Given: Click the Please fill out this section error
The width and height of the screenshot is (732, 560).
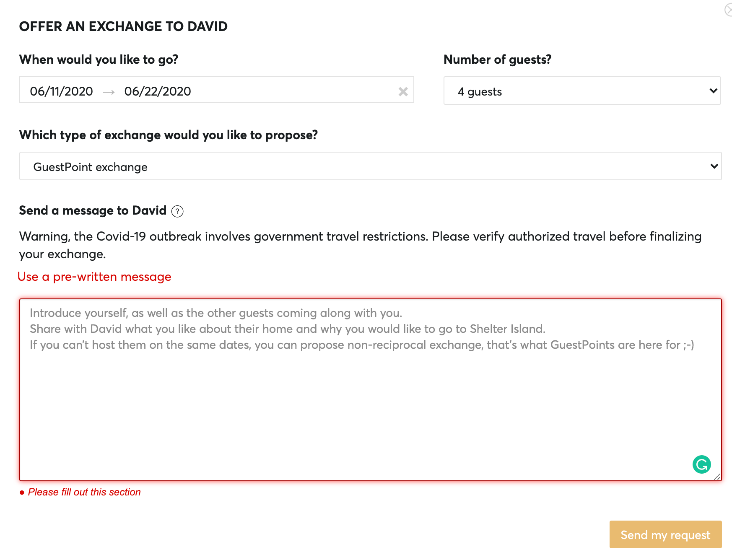Looking at the screenshot, I should 84,492.
